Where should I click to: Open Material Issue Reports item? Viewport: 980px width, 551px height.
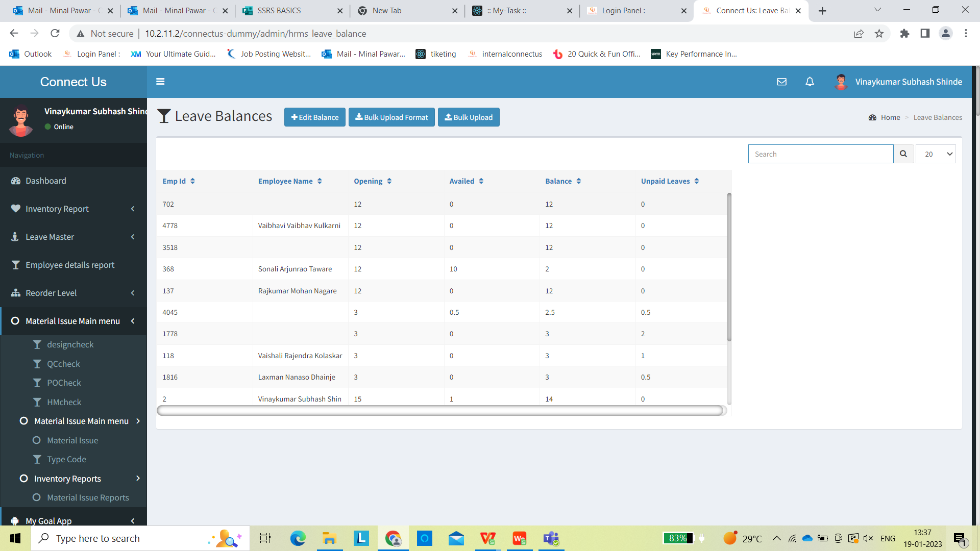88,497
